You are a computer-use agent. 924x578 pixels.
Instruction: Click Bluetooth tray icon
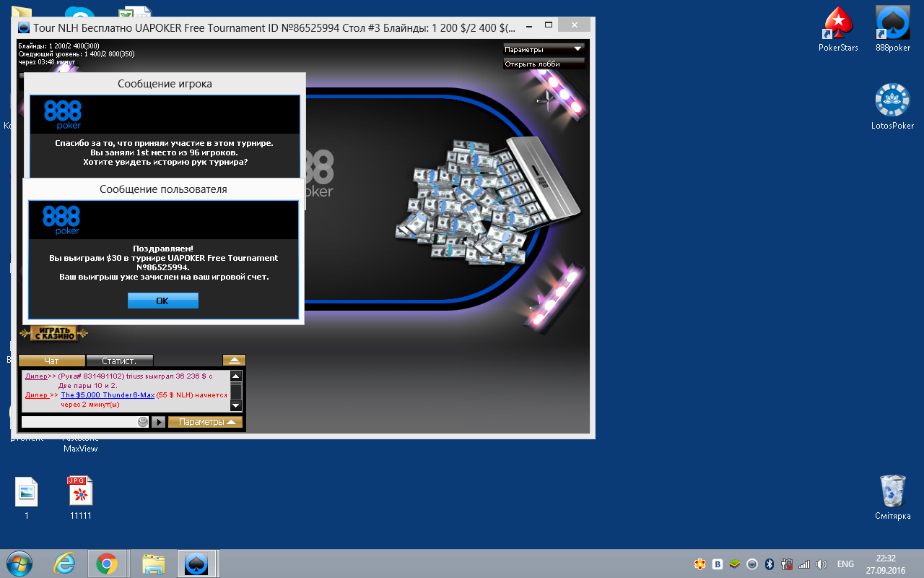pos(770,564)
